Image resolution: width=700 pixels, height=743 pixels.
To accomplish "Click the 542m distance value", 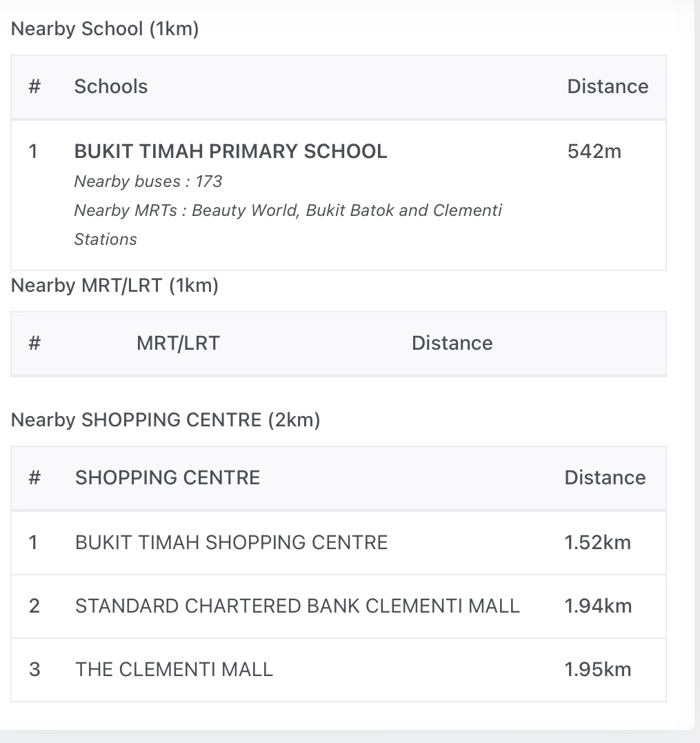I will click(594, 151).
